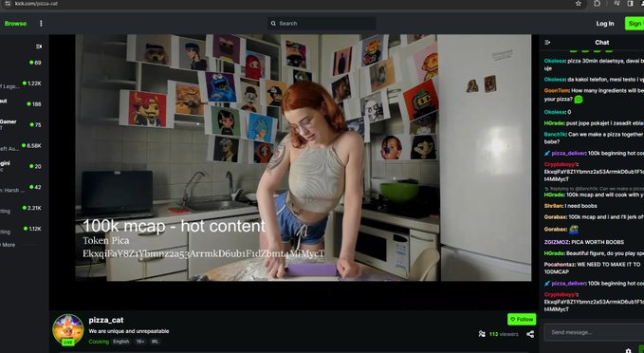Click 'We are unique and unrepeatable' stream title
This screenshot has height=353, width=644.
pyautogui.click(x=129, y=331)
